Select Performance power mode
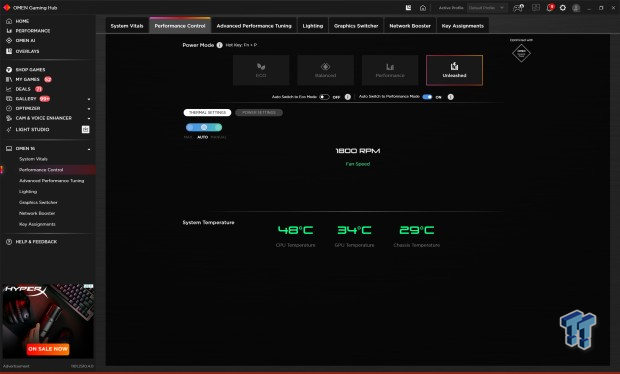Image resolution: width=620 pixels, height=374 pixels. pos(390,70)
